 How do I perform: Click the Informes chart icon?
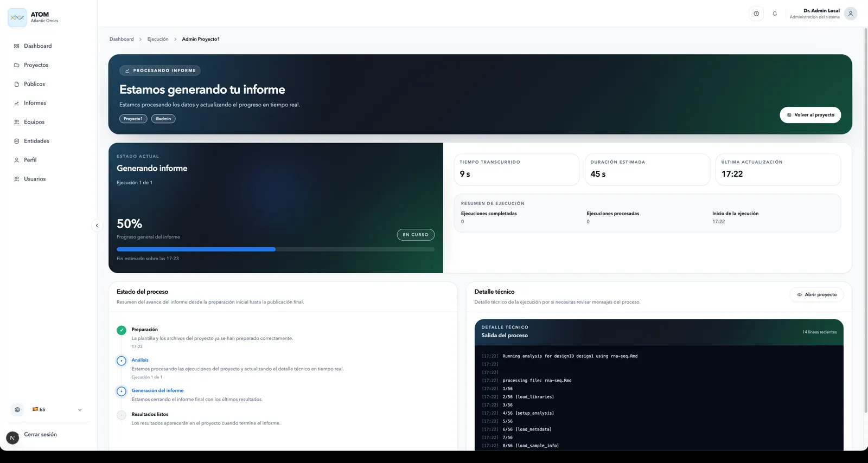[17, 103]
